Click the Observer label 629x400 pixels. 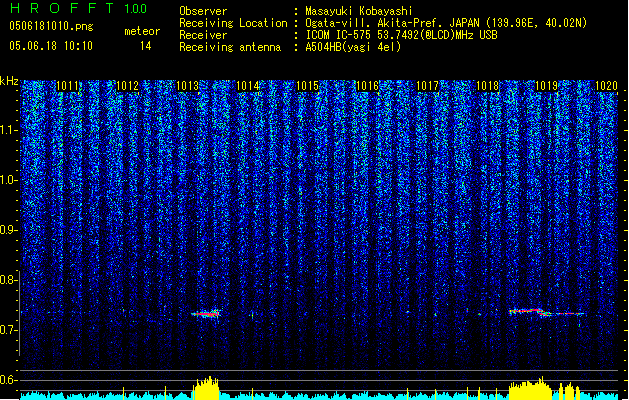[x=203, y=11]
